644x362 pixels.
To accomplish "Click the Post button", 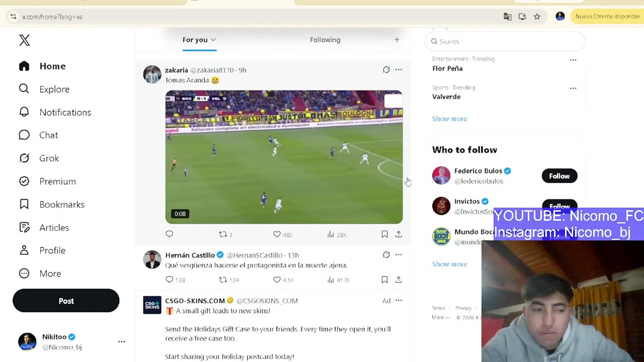I will pyautogui.click(x=66, y=301).
